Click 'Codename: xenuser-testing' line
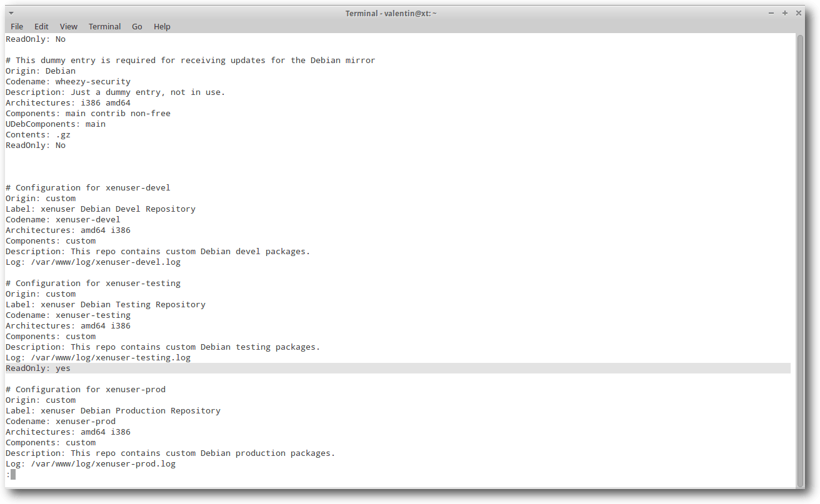 click(68, 315)
